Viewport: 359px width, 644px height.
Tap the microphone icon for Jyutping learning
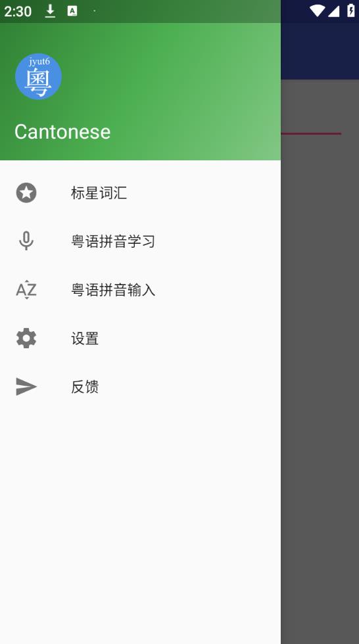click(26, 241)
